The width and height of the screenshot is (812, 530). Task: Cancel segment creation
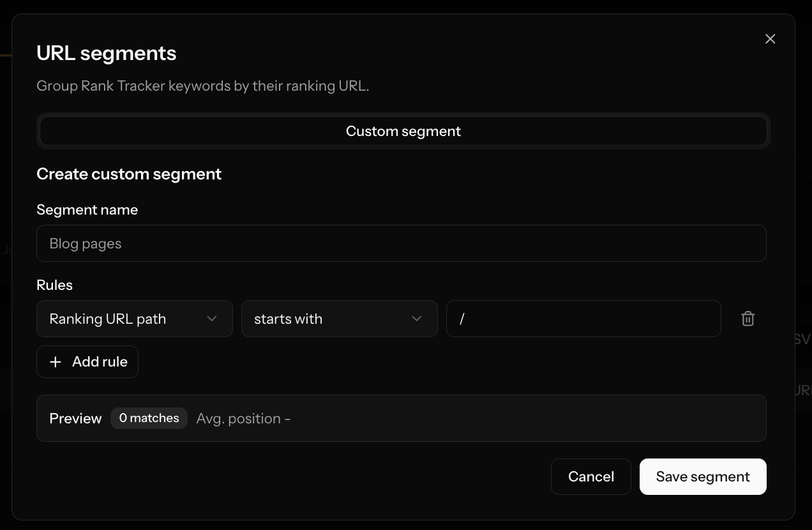coord(590,476)
